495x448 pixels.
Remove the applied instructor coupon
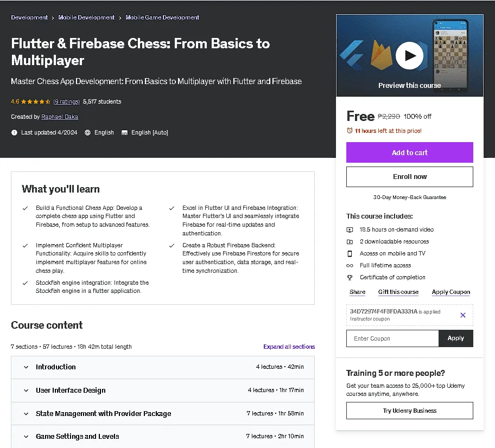pyautogui.click(x=463, y=315)
